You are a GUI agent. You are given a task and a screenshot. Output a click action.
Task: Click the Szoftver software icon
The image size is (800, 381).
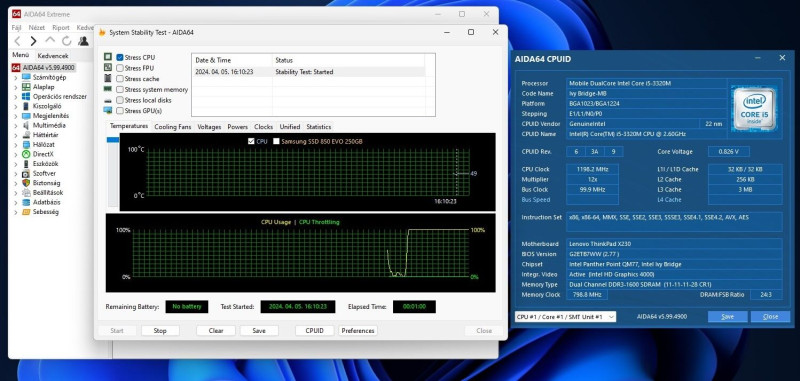[26, 173]
